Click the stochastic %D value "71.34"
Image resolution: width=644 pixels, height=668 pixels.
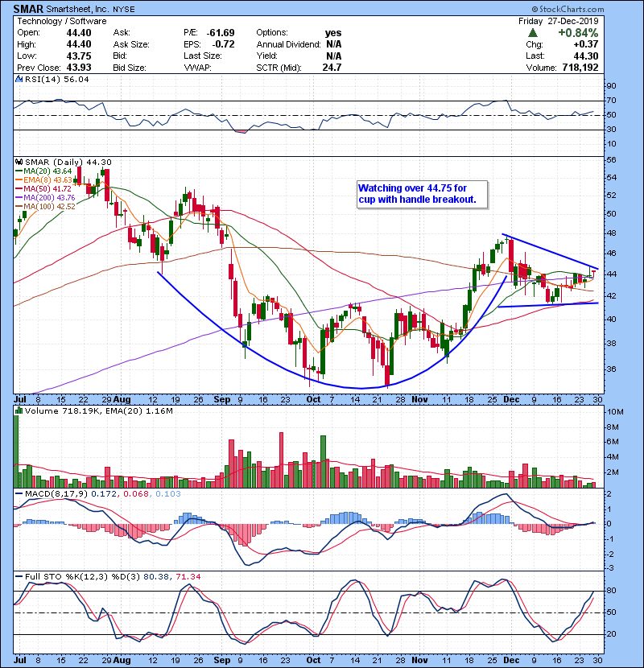(x=188, y=576)
